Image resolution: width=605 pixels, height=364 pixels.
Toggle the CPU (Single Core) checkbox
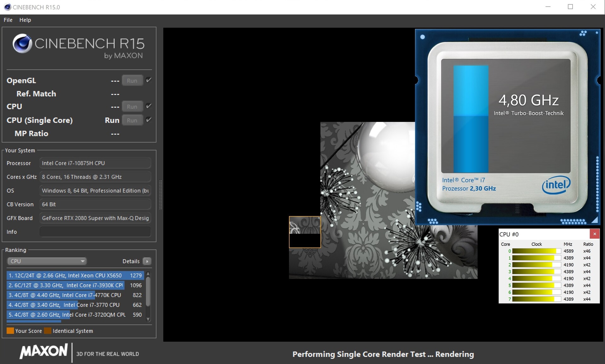[149, 120]
